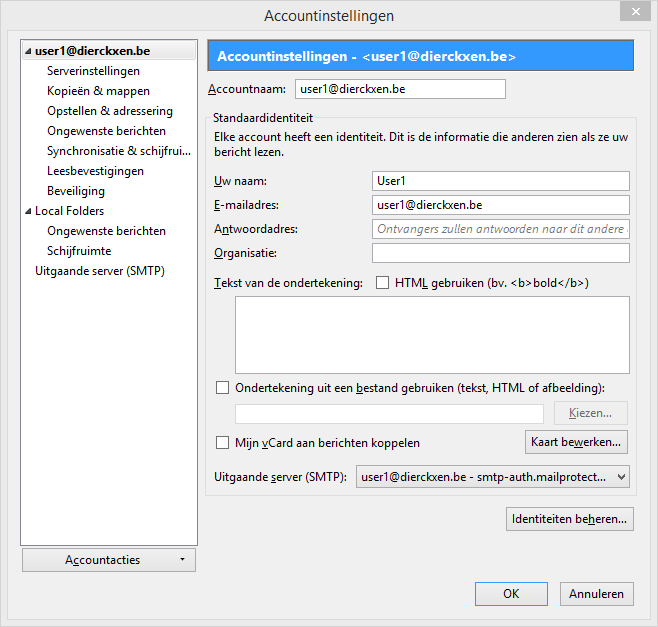Screen dimensions: 658x627
Task: Open Beveiliging settings page
Action: click(x=75, y=191)
